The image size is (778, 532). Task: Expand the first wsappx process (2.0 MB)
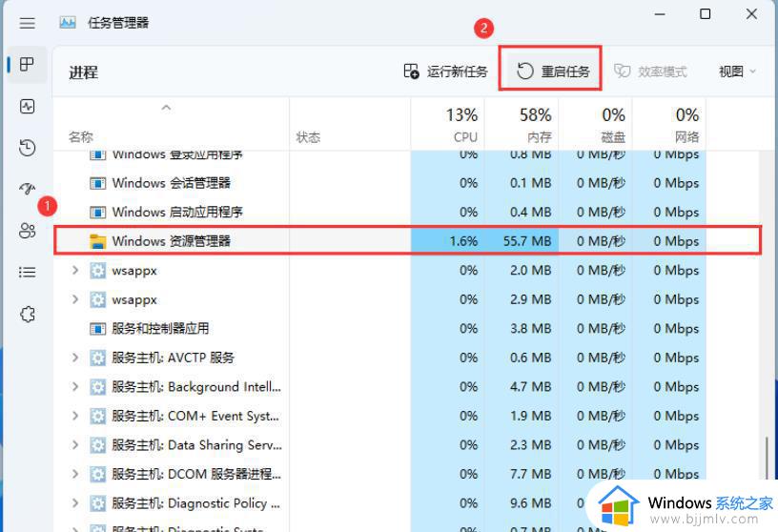[75, 271]
